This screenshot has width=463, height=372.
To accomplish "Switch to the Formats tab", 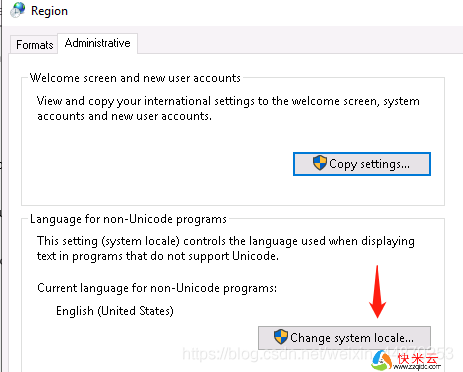I will click(35, 45).
